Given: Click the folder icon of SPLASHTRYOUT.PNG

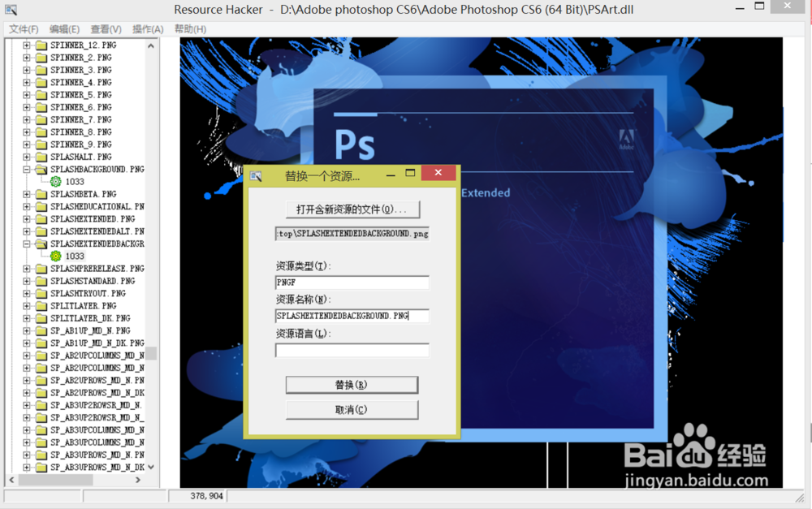Looking at the screenshot, I should point(41,294).
